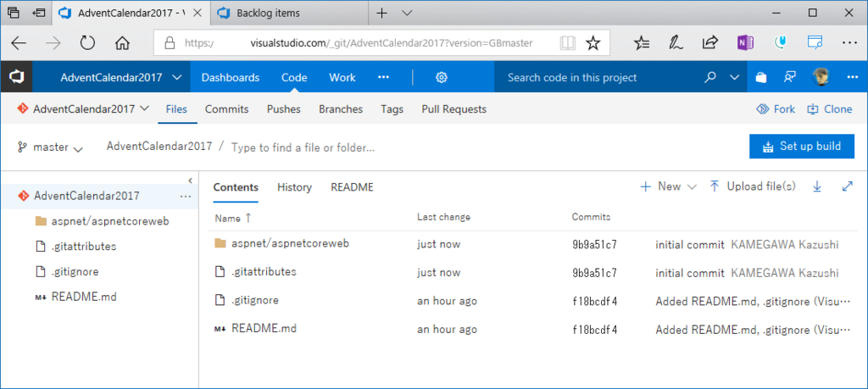Select the History tab
The width and height of the screenshot is (868, 389).
tap(294, 187)
